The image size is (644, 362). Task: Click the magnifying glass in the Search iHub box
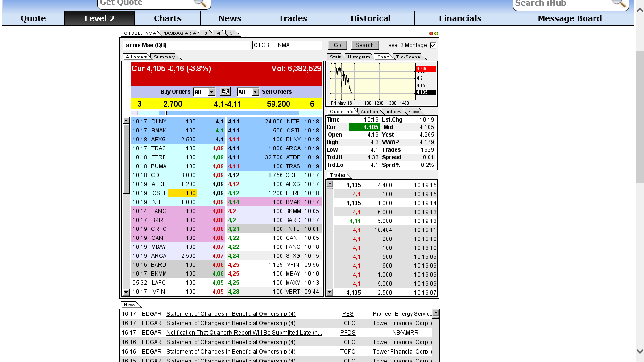point(619,4)
